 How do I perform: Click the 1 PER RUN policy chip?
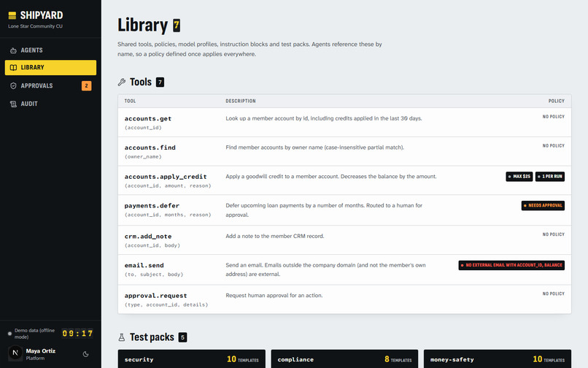pos(550,177)
